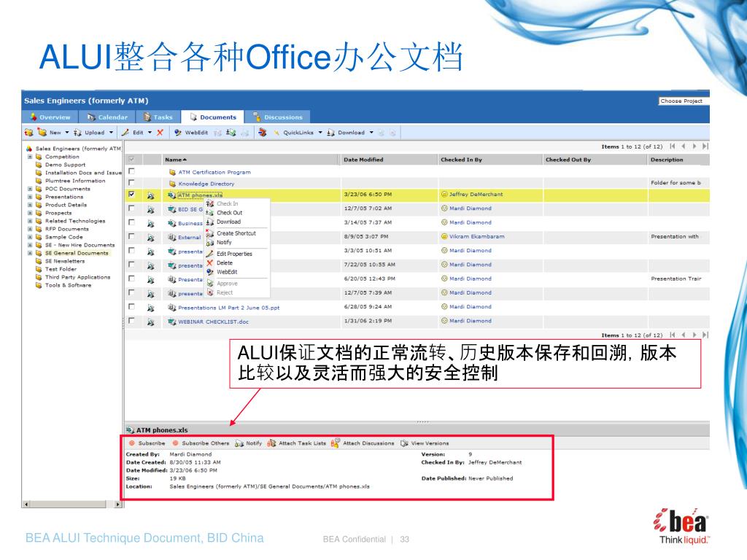Switch to the Overview tab

point(50,117)
